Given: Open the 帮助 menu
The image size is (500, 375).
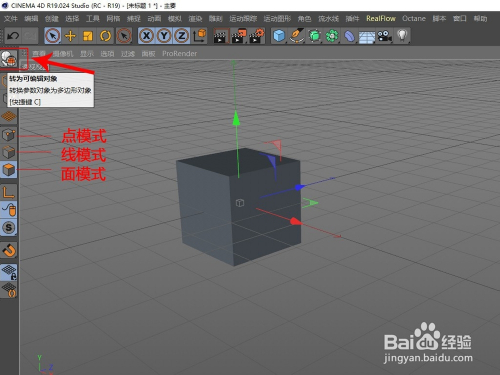Looking at the screenshot, I should [x=480, y=19].
